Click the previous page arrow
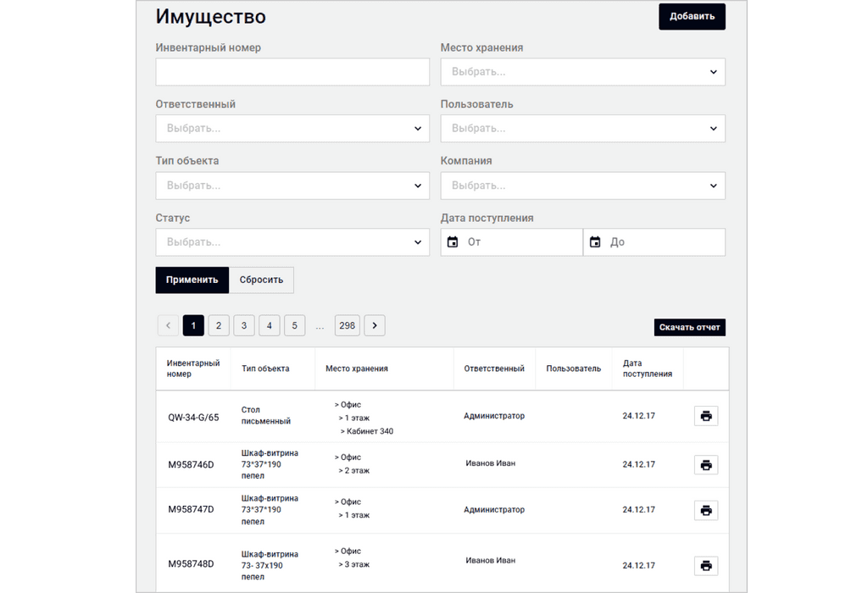The width and height of the screenshot is (868, 593). [x=168, y=325]
